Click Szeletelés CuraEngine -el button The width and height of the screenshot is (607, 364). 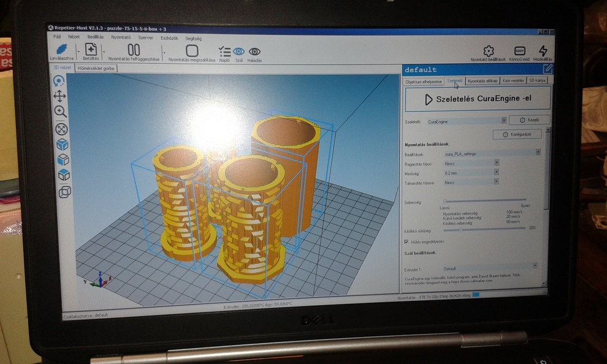[478, 99]
